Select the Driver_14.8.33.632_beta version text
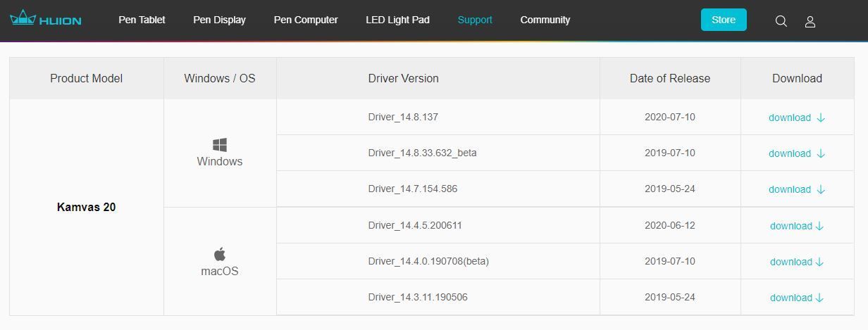 pyautogui.click(x=422, y=153)
